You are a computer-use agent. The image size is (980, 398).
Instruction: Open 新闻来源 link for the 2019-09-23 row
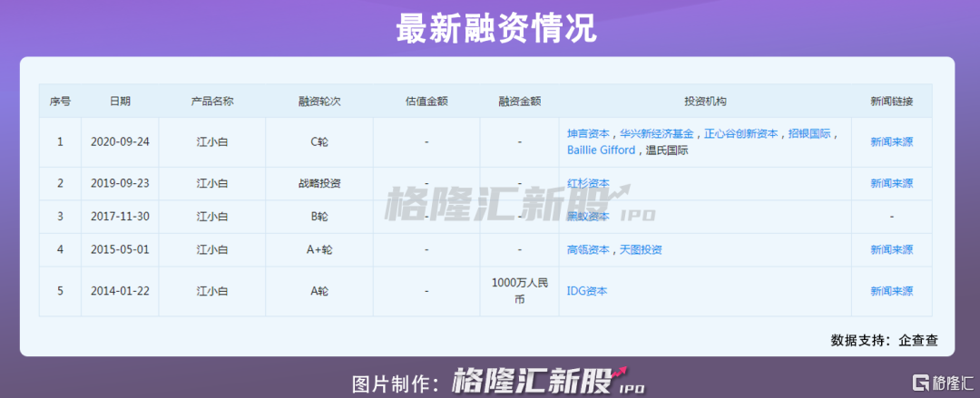(891, 183)
